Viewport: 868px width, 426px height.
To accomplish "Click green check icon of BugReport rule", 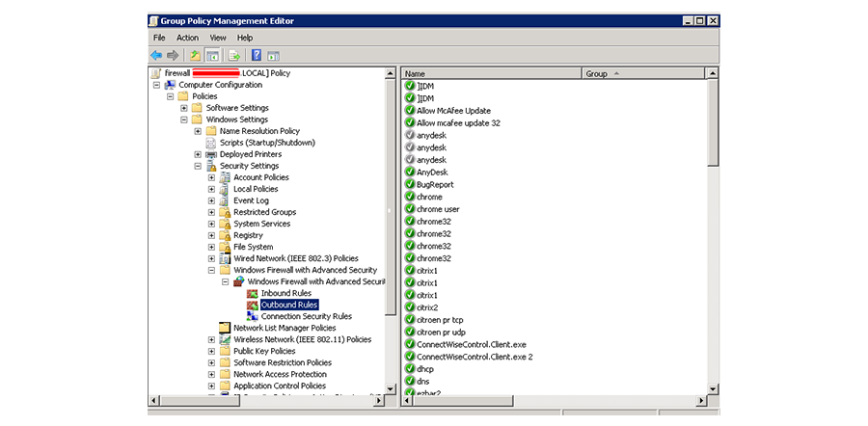I will tap(410, 184).
